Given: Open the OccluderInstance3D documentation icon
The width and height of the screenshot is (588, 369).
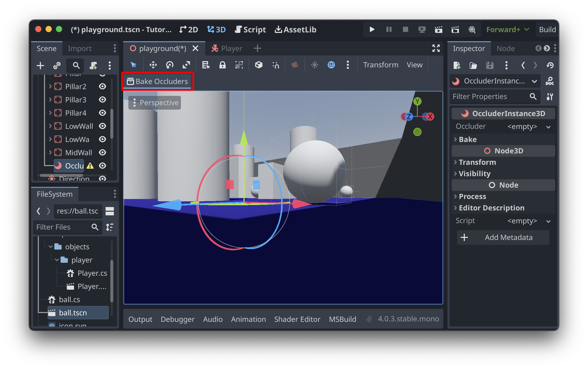Looking at the screenshot, I should [x=550, y=81].
